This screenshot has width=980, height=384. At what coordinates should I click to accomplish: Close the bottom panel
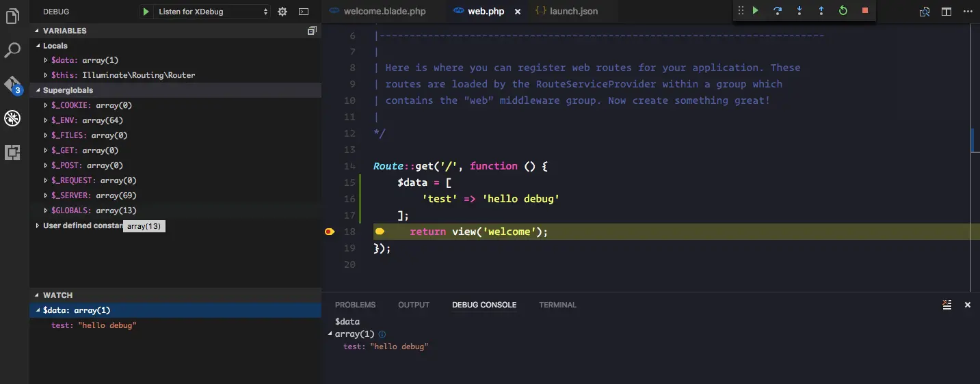coord(968,305)
